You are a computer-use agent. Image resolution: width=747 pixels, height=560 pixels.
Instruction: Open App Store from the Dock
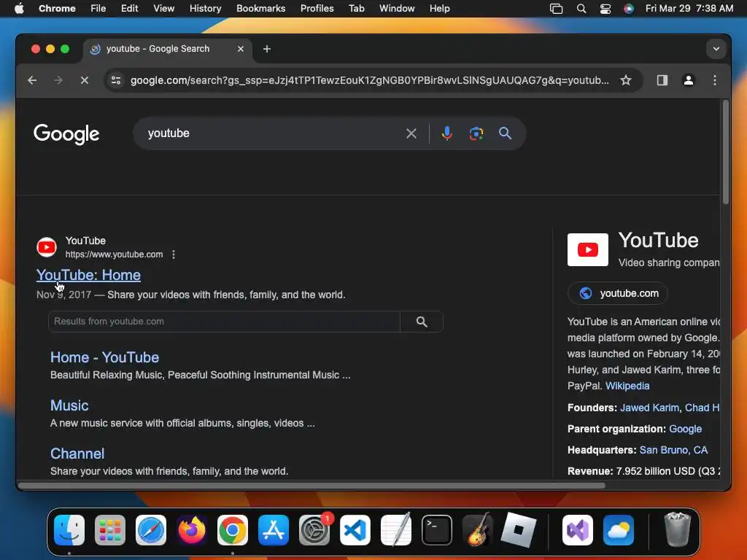pos(274,530)
